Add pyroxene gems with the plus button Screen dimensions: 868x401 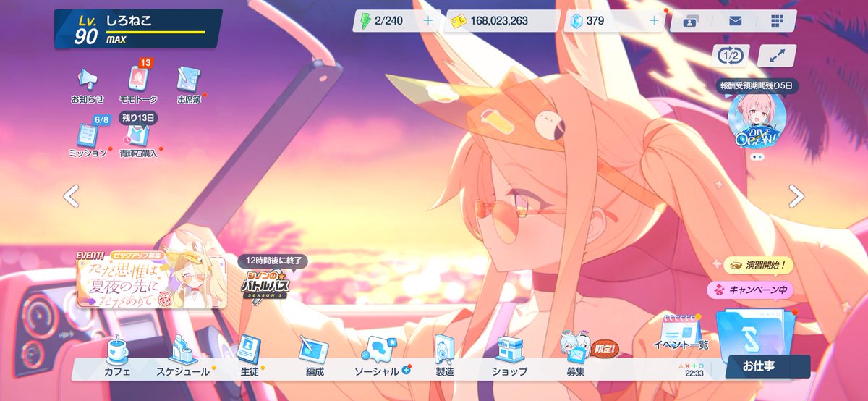(x=654, y=21)
